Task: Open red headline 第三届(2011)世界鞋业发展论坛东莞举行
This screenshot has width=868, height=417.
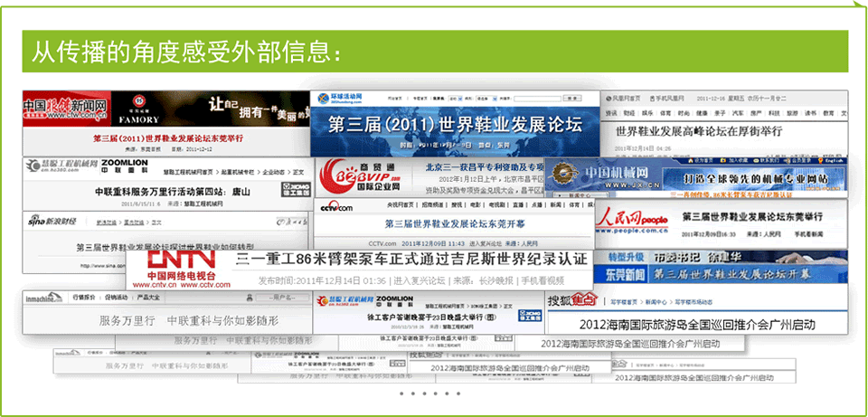Action: (168, 138)
